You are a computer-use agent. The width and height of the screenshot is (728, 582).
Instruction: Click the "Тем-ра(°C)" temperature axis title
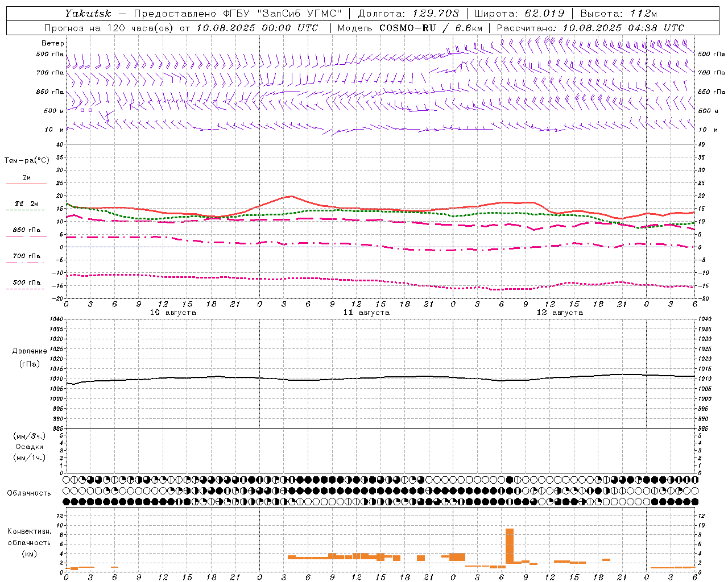click(x=27, y=161)
